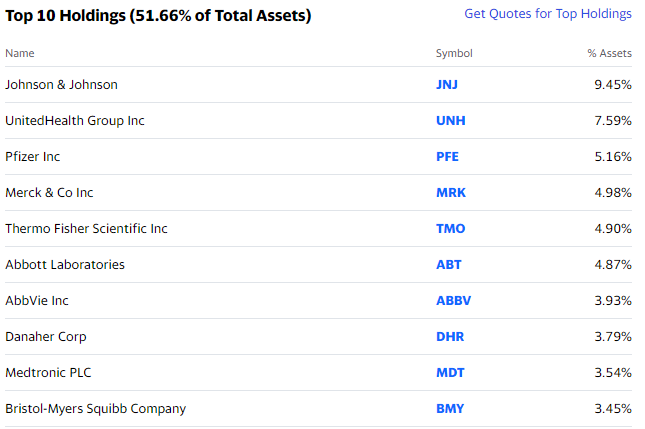The image size is (645, 429).
Task: Open the JNJ ticker symbol link
Action: pos(447,85)
